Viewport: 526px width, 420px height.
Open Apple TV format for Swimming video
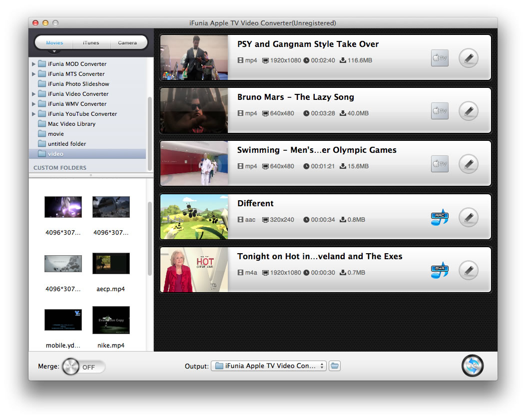[x=440, y=164]
